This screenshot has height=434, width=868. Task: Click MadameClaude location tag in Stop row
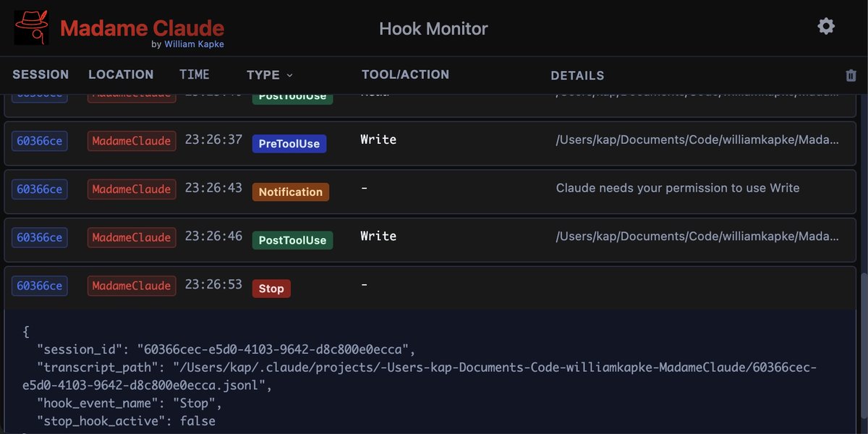132,286
